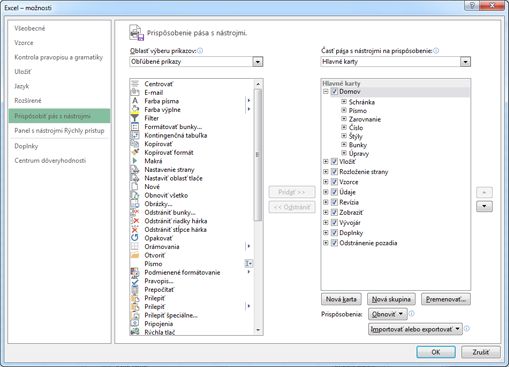
Task: Uncheck the Zobraziť tab checkbox
Action: (x=334, y=212)
